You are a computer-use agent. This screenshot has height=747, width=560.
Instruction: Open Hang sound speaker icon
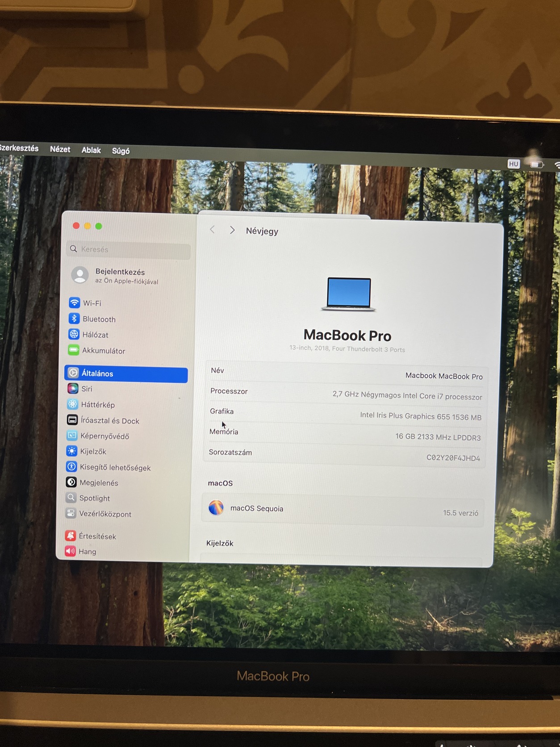point(70,551)
